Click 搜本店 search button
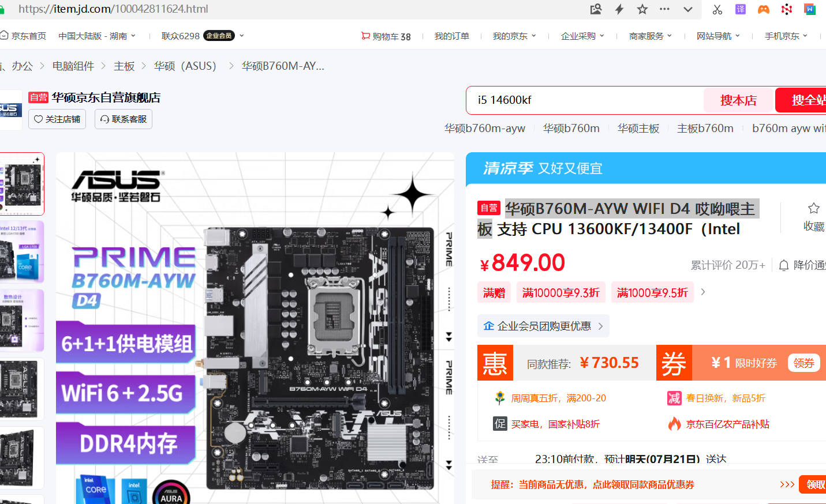Image resolution: width=826 pixels, height=504 pixels. (738, 100)
